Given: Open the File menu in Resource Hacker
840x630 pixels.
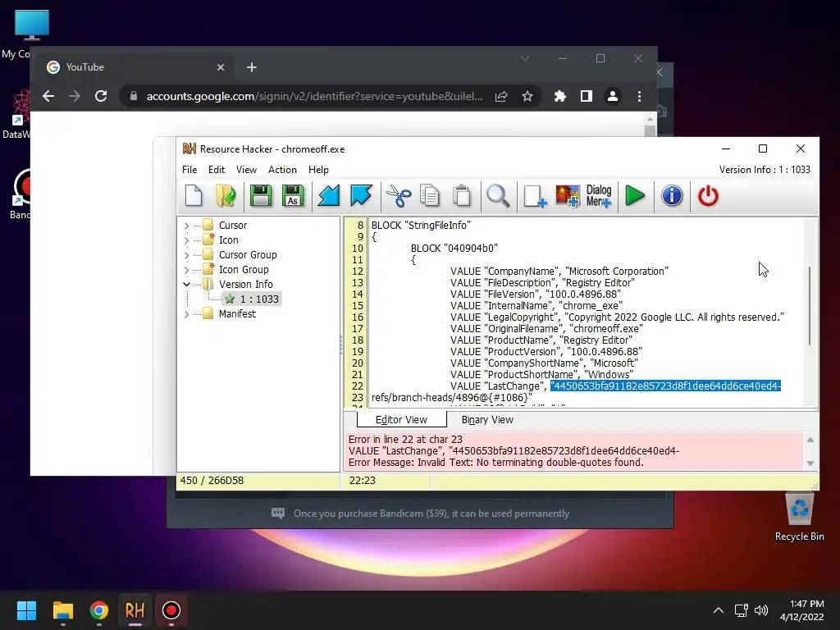Looking at the screenshot, I should [x=189, y=170].
